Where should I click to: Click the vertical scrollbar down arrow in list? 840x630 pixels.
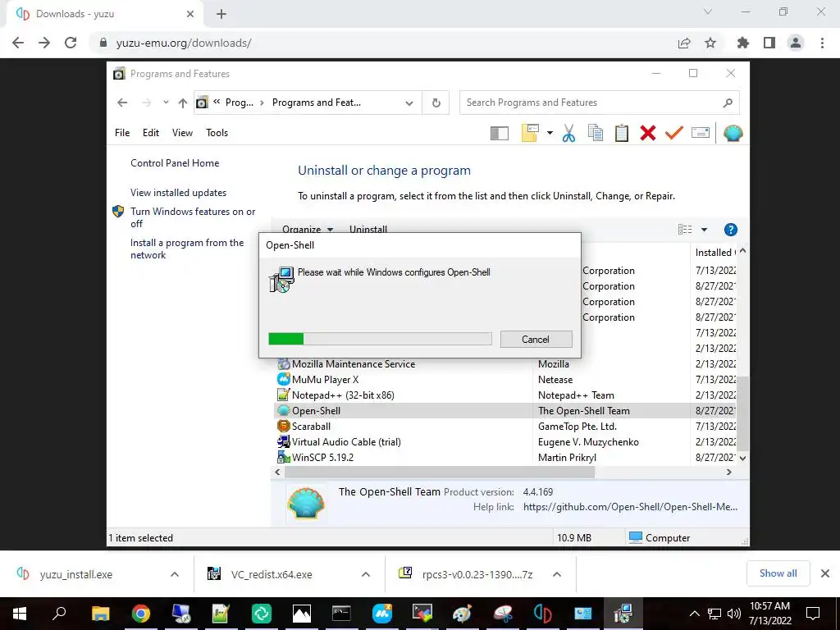(742, 458)
